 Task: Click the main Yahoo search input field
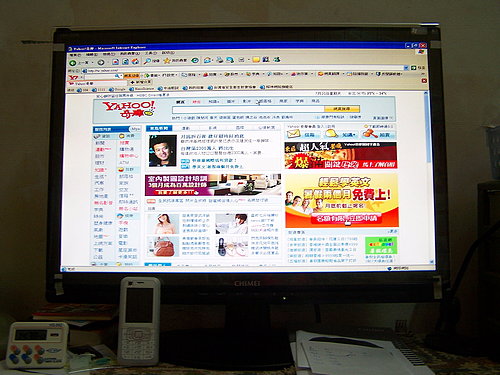tap(248, 109)
